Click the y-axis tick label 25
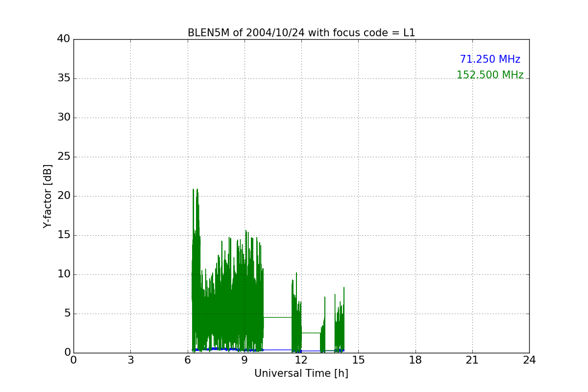The image size is (588, 392). 63,157
